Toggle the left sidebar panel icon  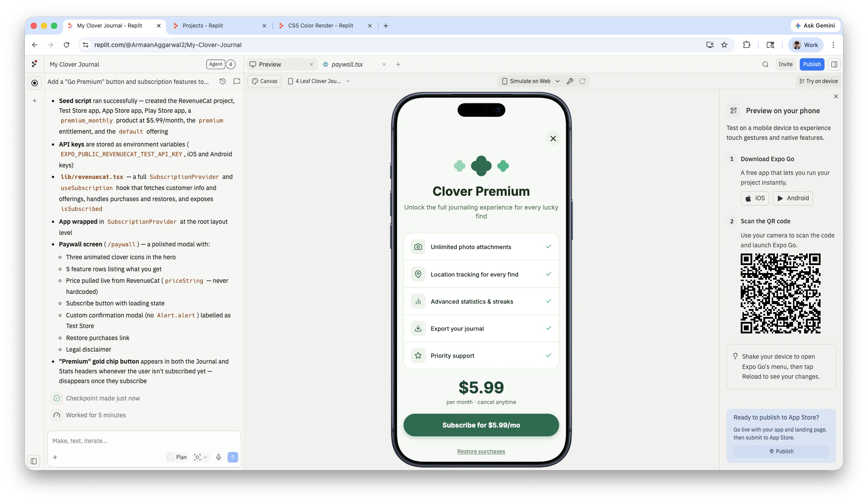tap(34, 461)
